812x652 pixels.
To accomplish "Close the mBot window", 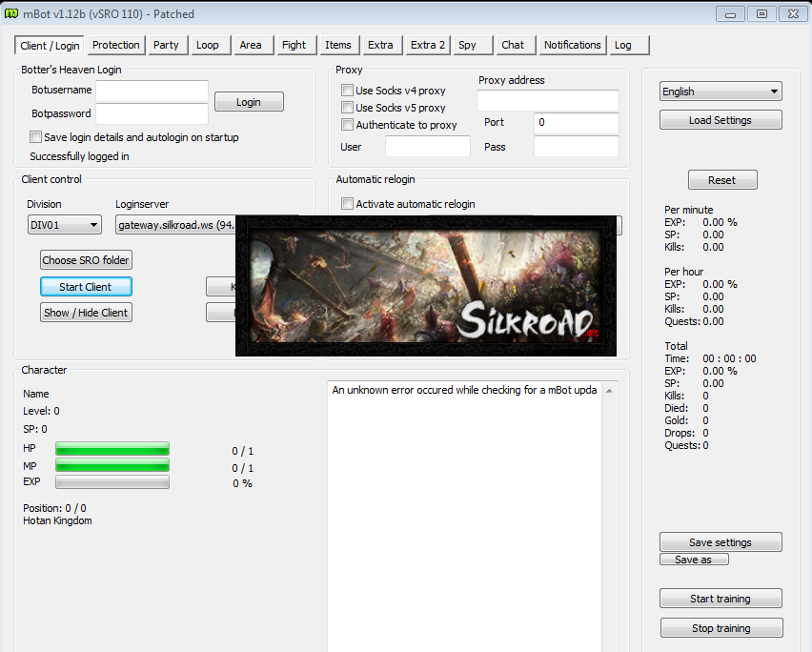I will pyautogui.click(x=793, y=14).
